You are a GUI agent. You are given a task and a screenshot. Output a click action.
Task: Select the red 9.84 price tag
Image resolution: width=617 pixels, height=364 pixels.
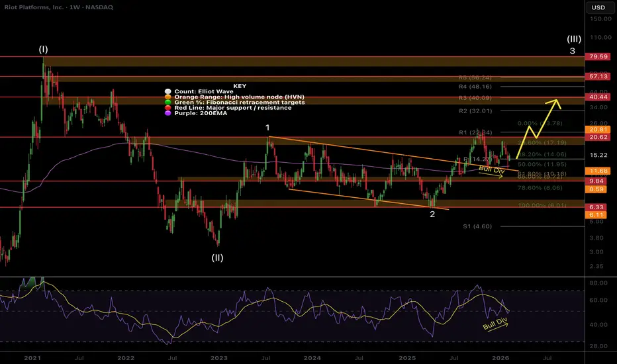click(596, 181)
